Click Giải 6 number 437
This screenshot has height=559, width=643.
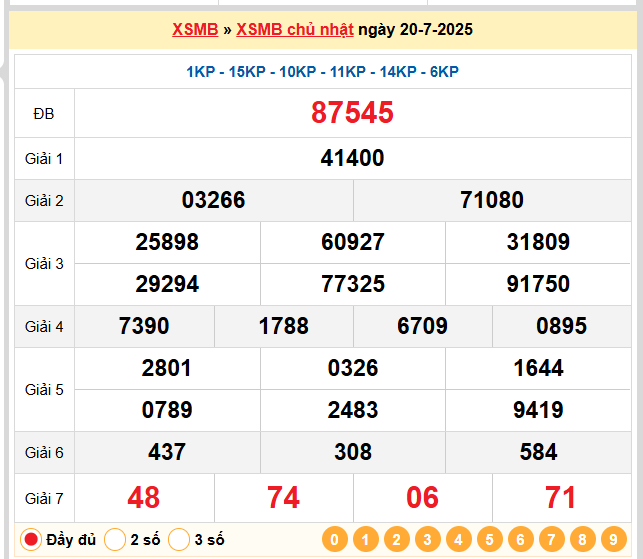pos(167,452)
